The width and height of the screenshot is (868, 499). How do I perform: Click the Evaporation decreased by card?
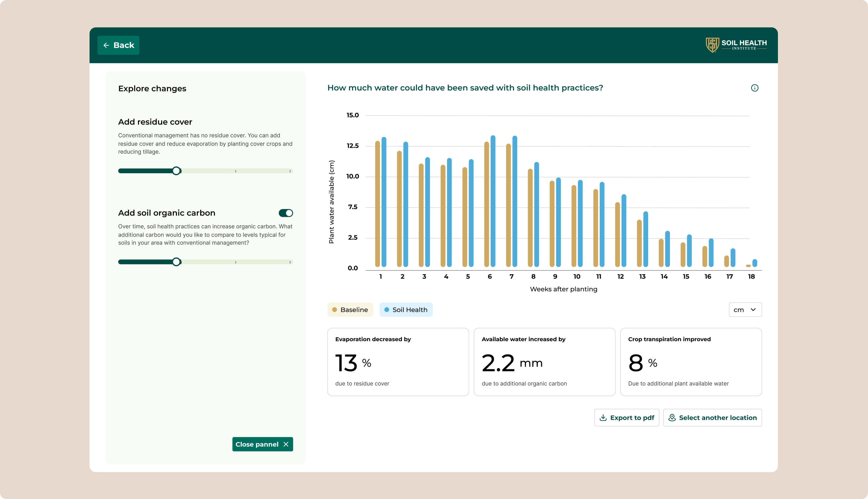tap(398, 362)
